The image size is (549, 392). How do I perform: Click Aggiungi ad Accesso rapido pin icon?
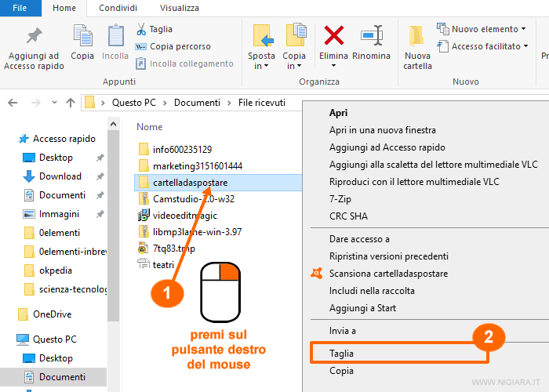pos(34,36)
